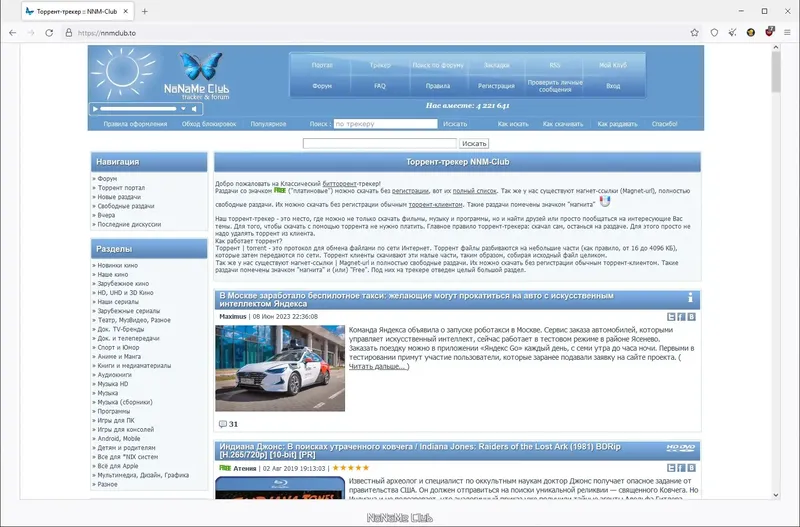
Task: Open Аудиокниги section
Action: pyautogui.click(x=114, y=375)
